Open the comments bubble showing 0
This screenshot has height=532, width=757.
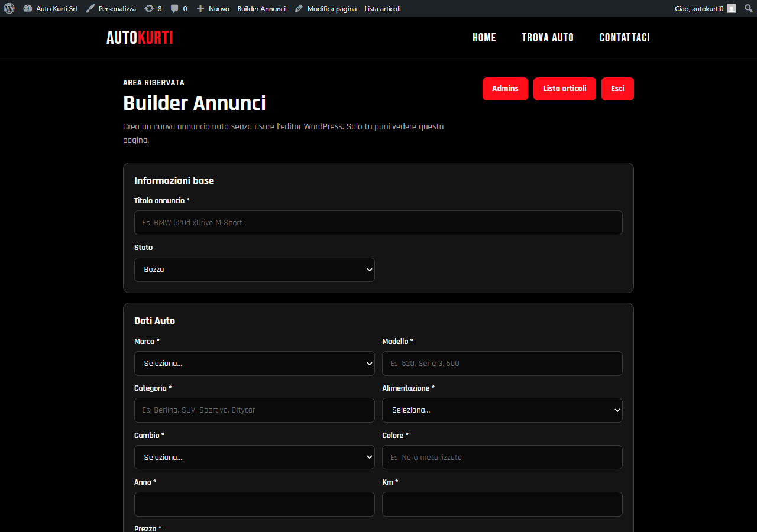coord(179,8)
